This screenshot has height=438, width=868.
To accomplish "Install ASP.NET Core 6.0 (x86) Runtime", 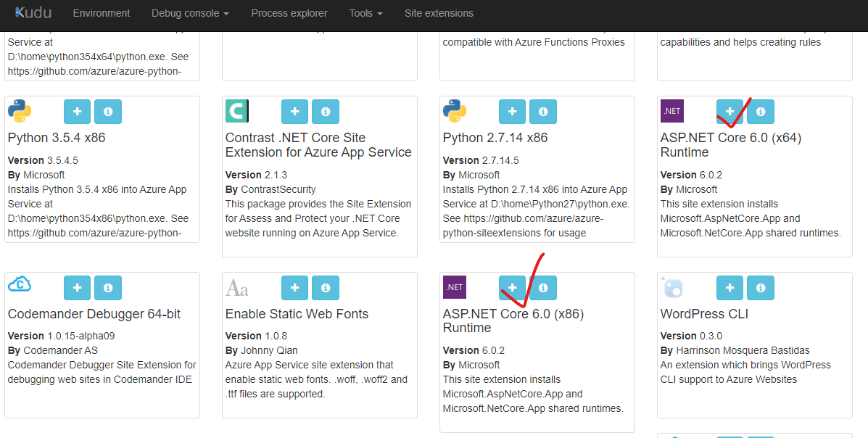I will 513,287.
